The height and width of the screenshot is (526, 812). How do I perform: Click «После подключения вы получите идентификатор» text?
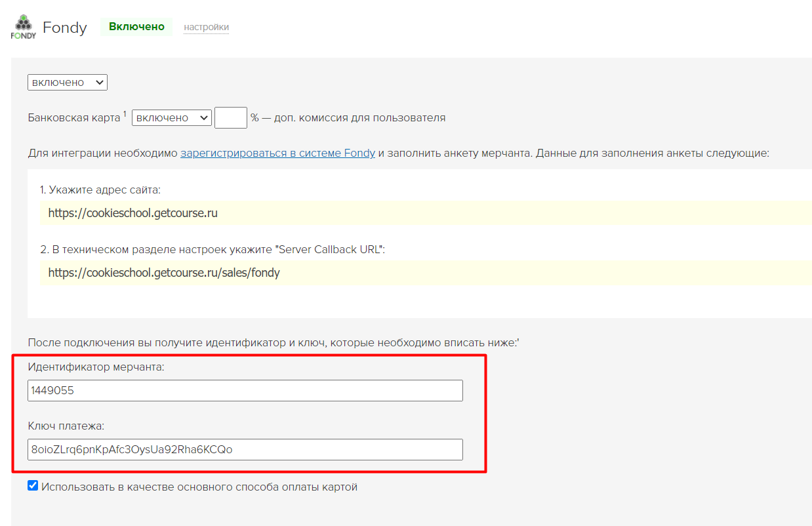[x=274, y=342]
